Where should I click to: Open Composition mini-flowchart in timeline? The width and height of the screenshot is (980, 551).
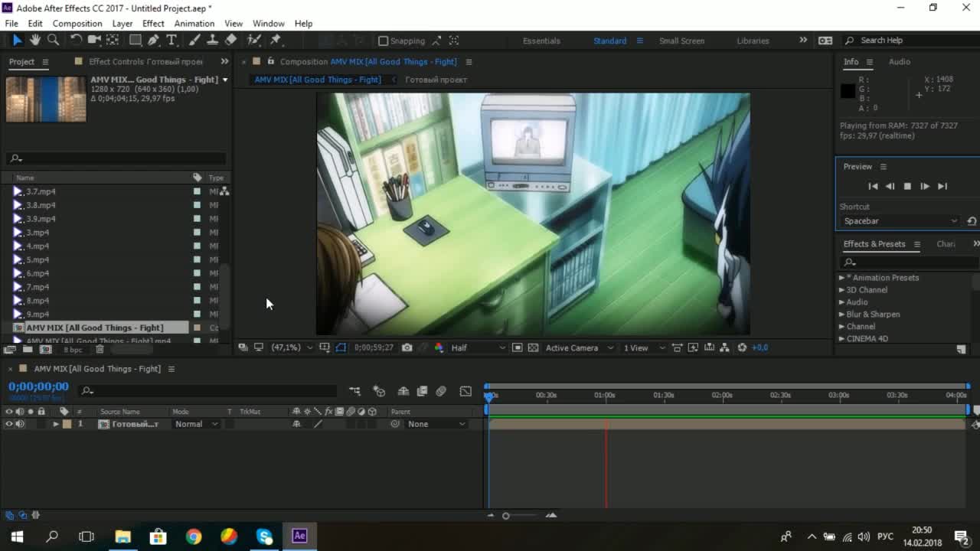pos(354,391)
